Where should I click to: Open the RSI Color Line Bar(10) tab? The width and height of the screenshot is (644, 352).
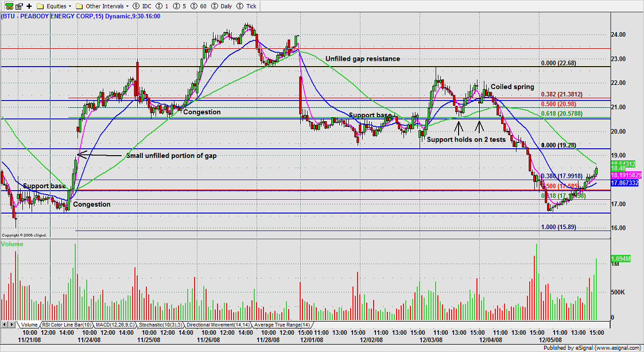pyautogui.click(x=67, y=325)
